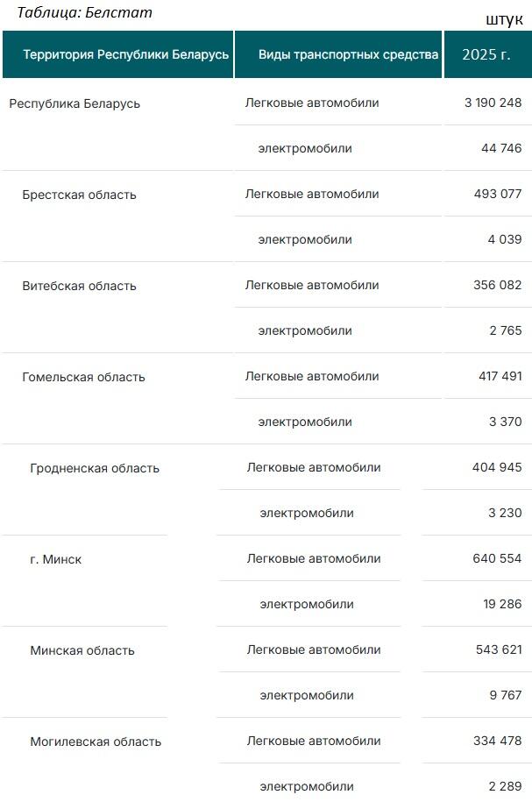Click the 'Брестская область' row label
The image size is (532, 802).
click(79, 195)
